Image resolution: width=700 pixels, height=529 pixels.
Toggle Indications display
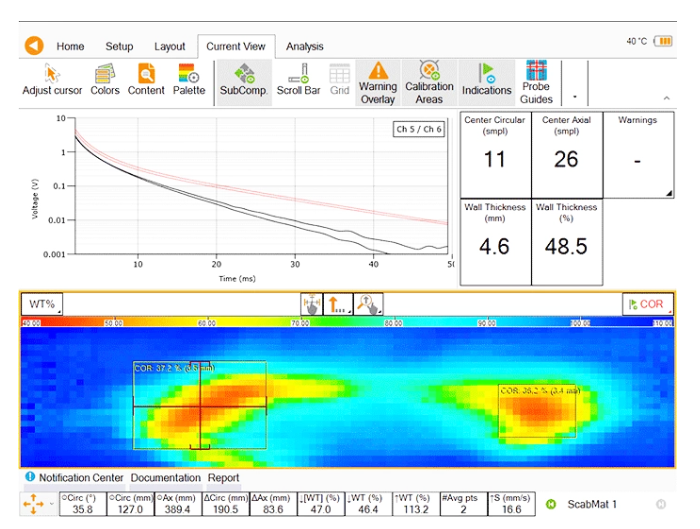(486, 81)
